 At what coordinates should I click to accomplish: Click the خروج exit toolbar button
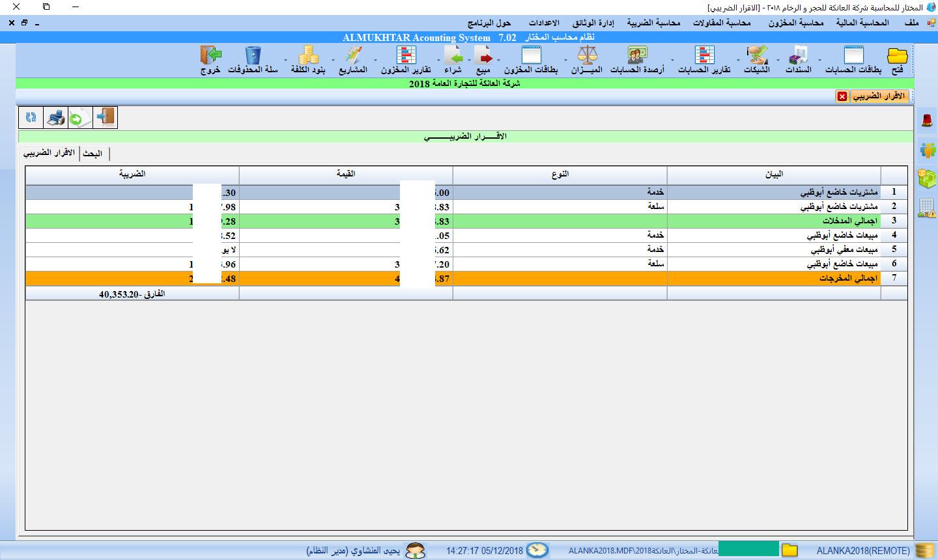tap(210, 60)
